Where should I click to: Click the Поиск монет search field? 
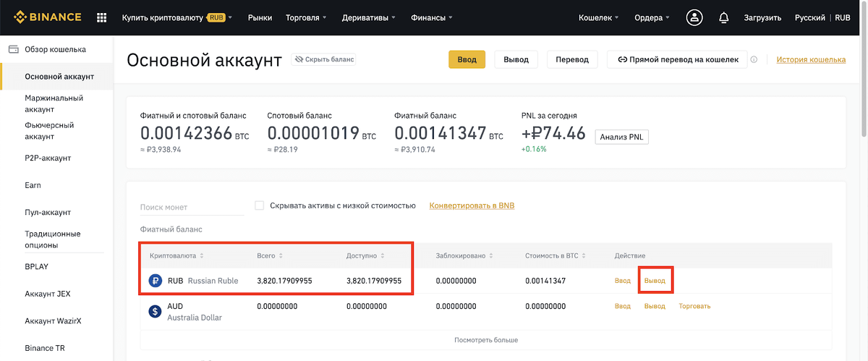(x=192, y=207)
